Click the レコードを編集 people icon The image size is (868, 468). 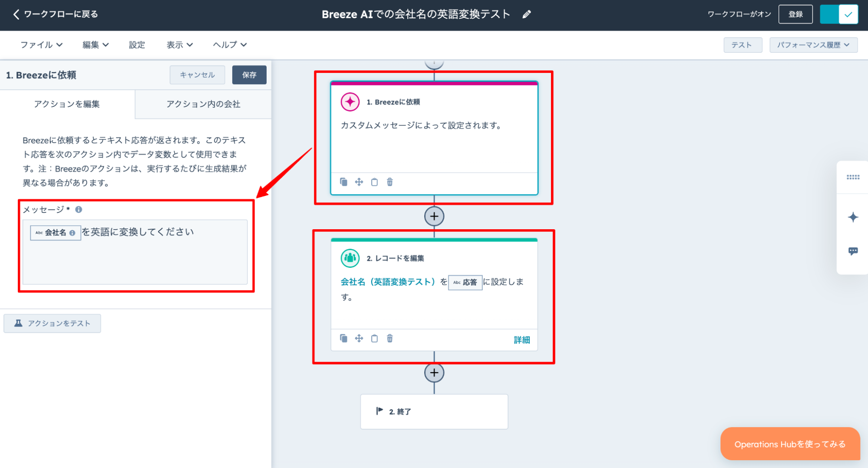coord(350,258)
